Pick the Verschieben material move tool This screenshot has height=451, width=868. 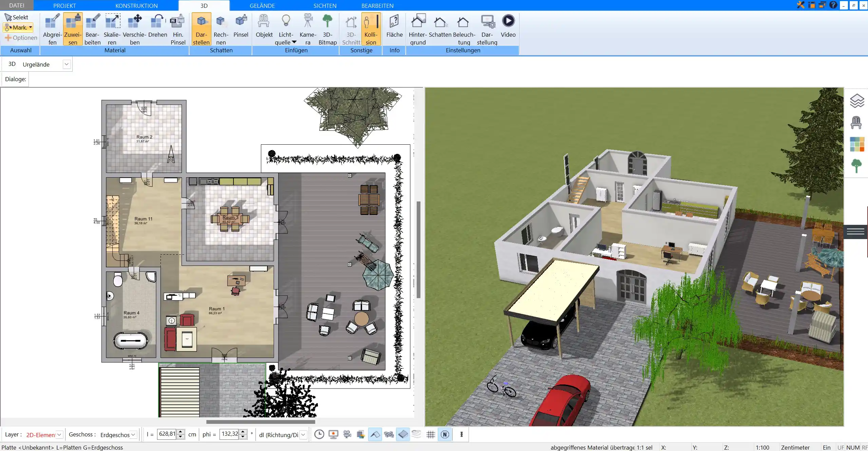[135, 29]
